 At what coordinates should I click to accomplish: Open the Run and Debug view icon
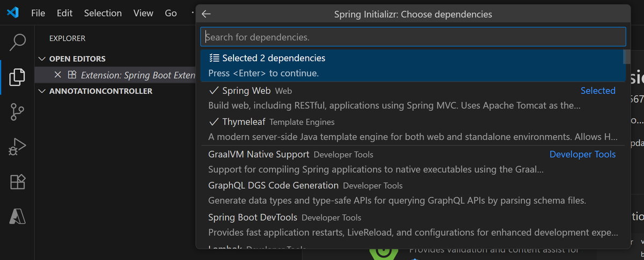click(17, 146)
